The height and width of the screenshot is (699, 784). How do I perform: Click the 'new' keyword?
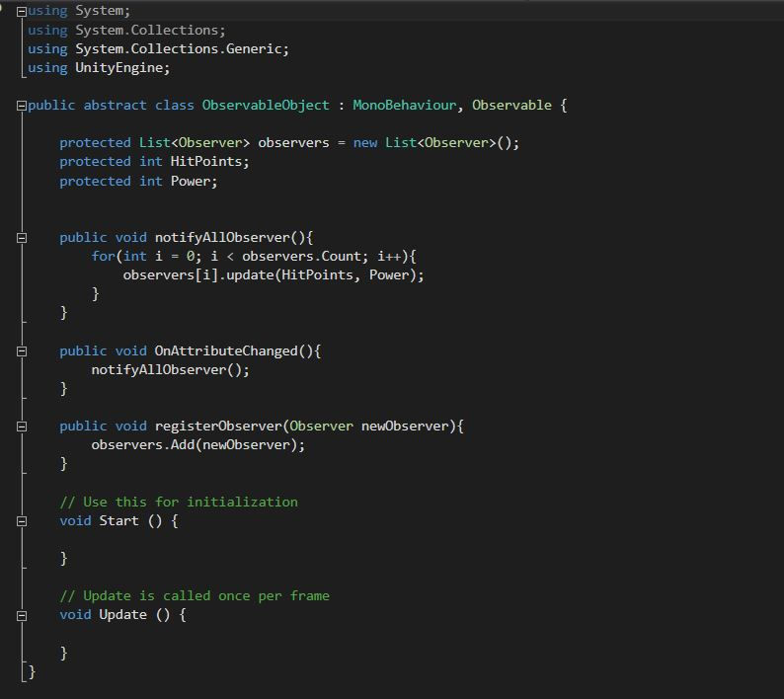(365, 143)
